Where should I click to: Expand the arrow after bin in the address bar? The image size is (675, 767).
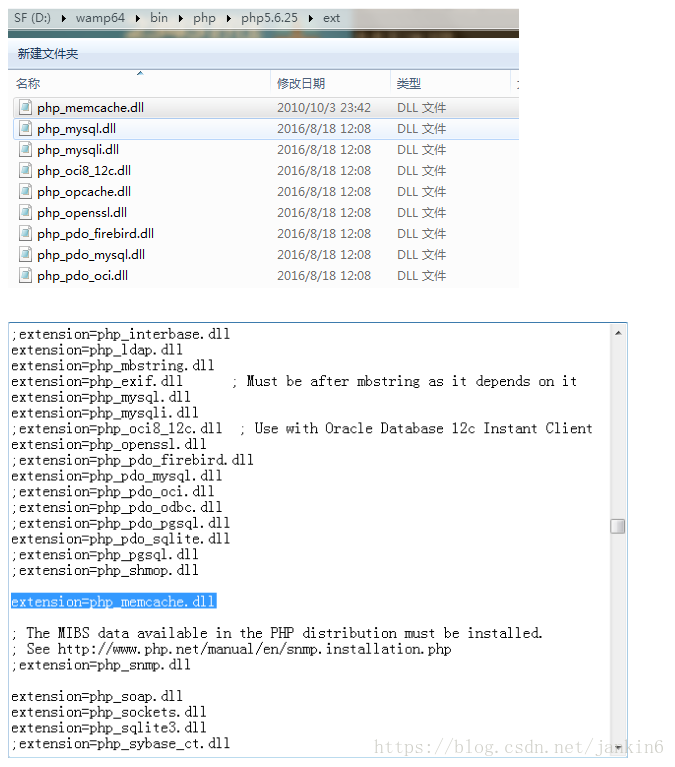point(181,19)
